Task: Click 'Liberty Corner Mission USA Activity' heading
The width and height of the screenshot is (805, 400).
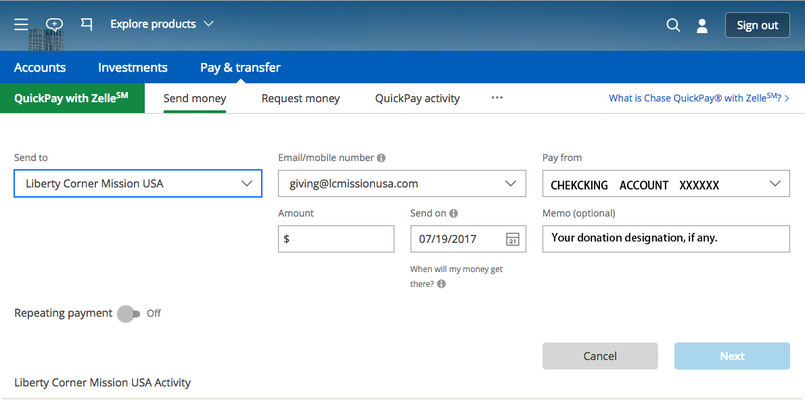Action: pos(102,383)
